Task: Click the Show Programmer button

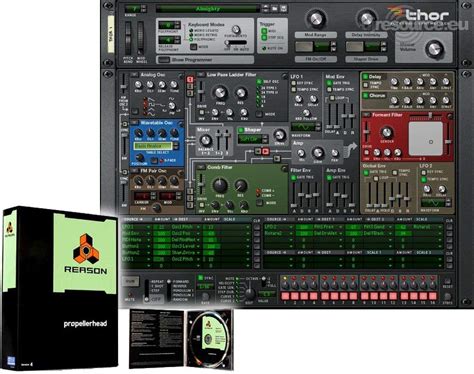Action: pyautogui.click(x=205, y=60)
